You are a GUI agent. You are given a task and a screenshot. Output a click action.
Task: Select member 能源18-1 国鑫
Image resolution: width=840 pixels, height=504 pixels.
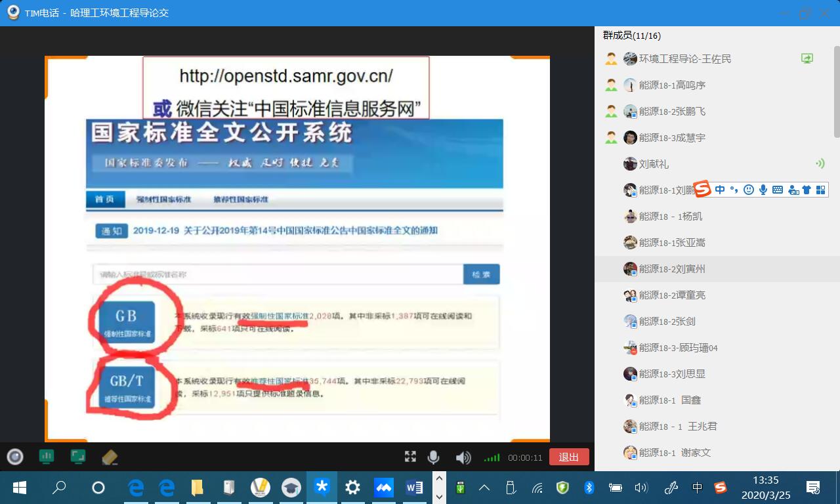click(717, 400)
